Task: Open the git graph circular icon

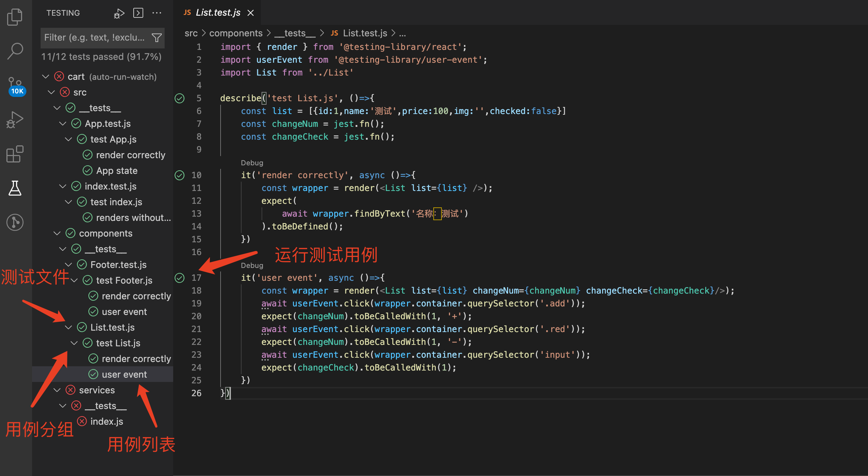Action: click(15, 222)
